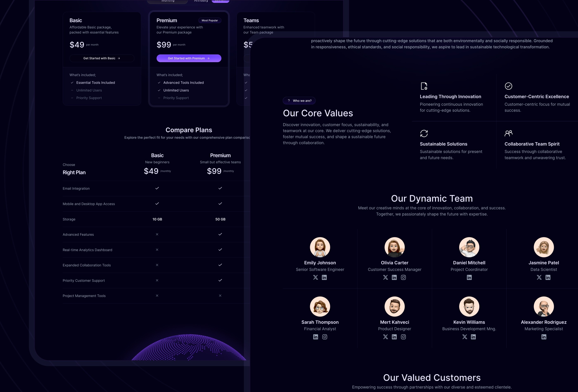Click Expanded Collaboration Tools row label
The image size is (578, 392).
click(x=86, y=265)
